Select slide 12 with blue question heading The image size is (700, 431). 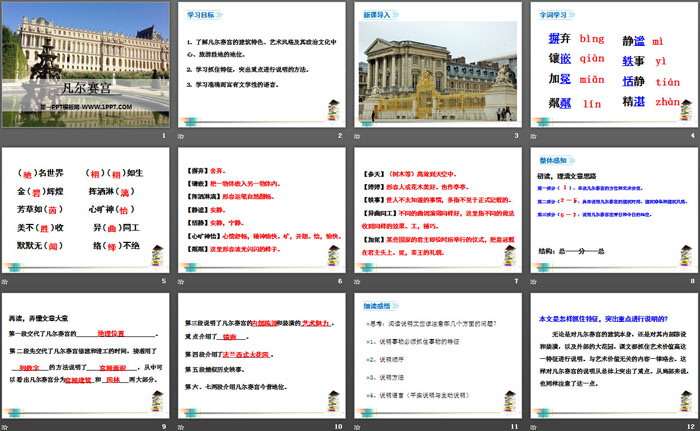614,356
